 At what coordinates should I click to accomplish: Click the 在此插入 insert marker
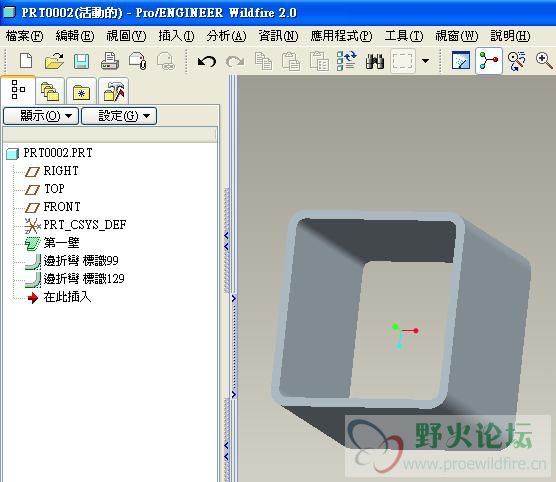pyautogui.click(x=59, y=297)
